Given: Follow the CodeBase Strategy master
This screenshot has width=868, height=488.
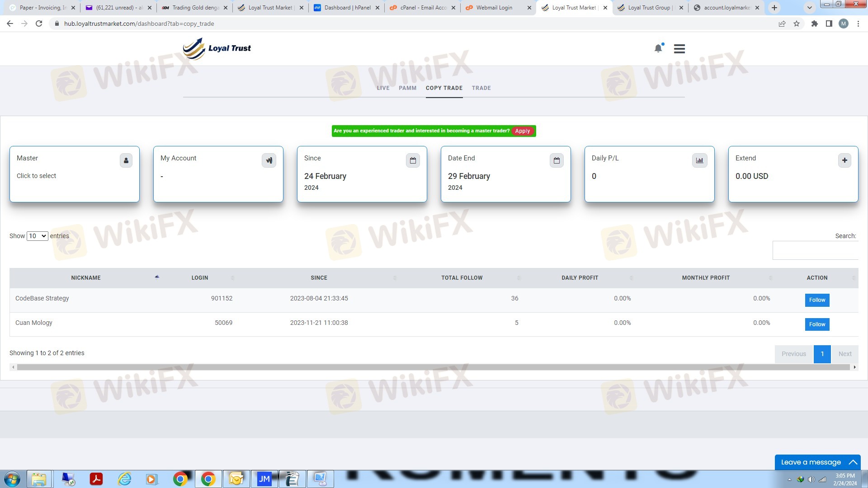Looking at the screenshot, I should pos(817,300).
